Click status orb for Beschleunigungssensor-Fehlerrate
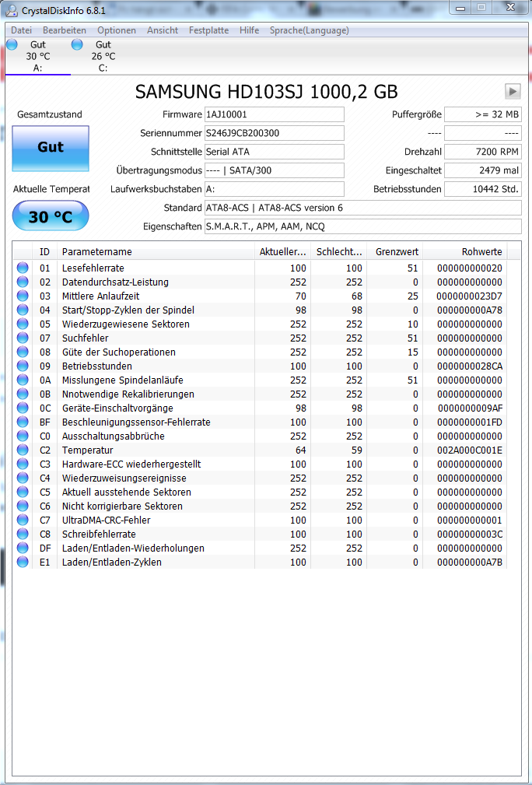This screenshot has height=785, width=532. (x=22, y=422)
